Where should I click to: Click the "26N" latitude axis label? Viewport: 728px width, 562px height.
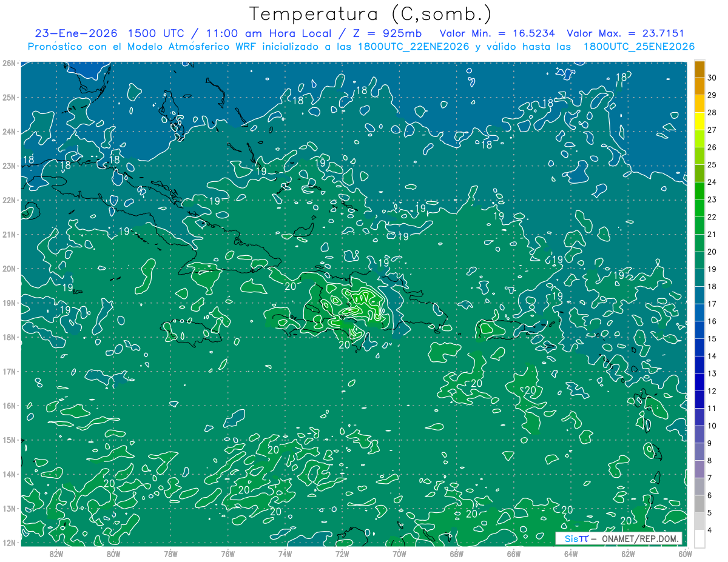coord(8,63)
